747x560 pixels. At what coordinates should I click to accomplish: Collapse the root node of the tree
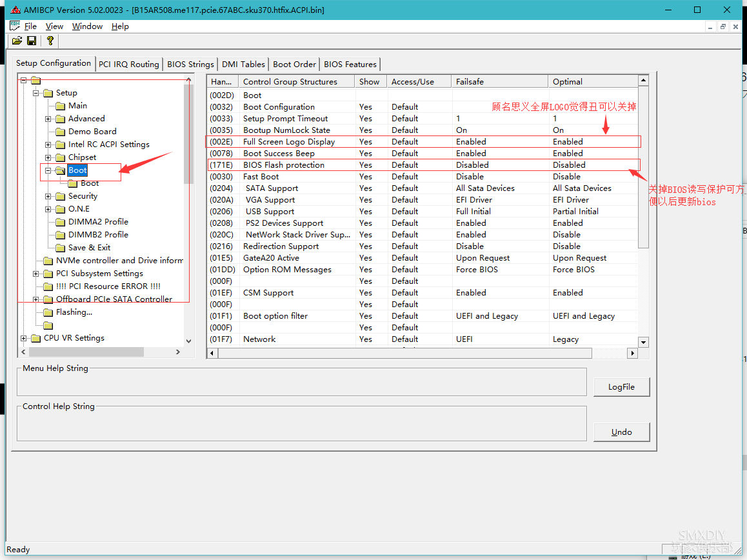point(23,80)
